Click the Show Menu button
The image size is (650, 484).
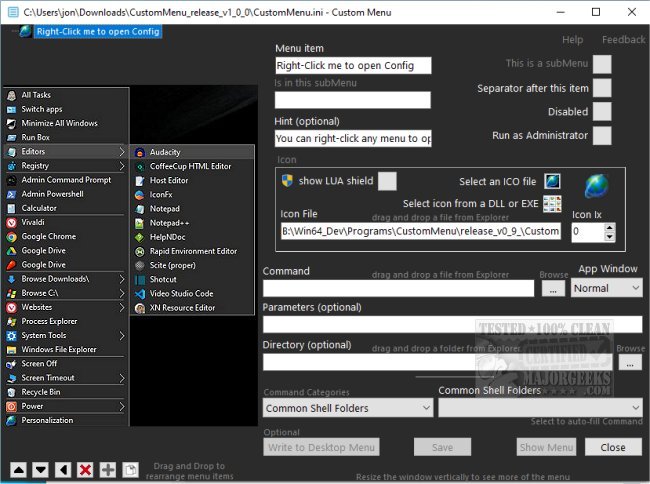tap(546, 448)
